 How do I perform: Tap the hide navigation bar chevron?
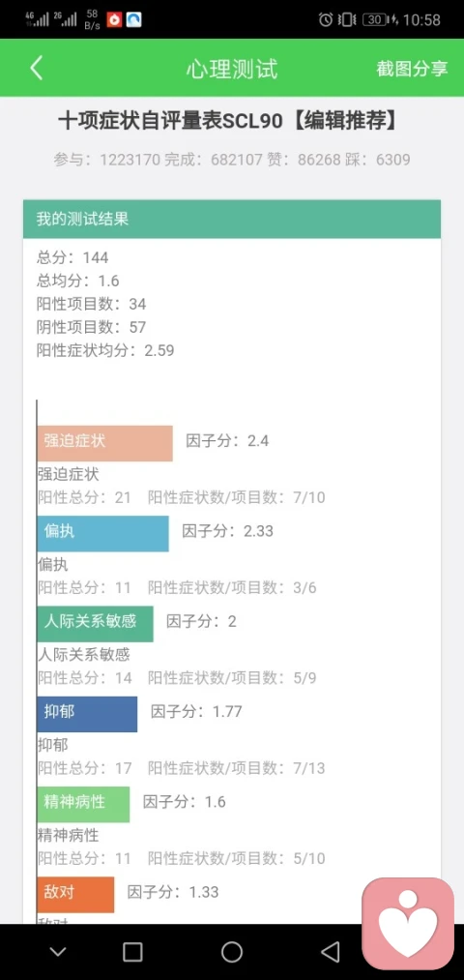58,953
